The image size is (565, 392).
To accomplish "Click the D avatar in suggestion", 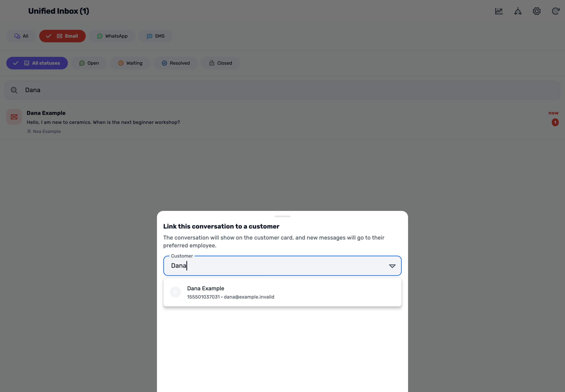I will (175, 292).
